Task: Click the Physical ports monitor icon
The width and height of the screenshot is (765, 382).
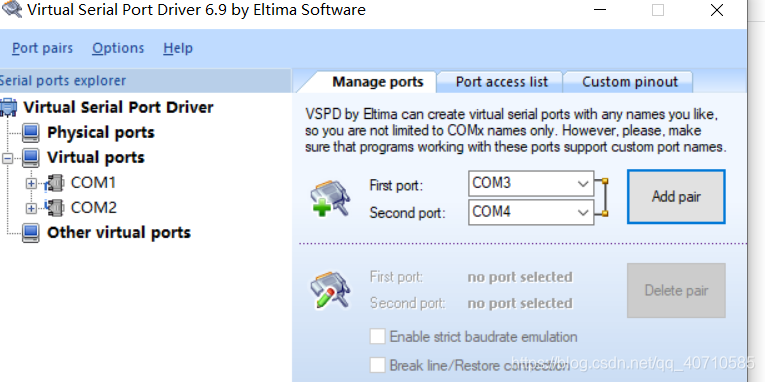Action: click(x=31, y=132)
